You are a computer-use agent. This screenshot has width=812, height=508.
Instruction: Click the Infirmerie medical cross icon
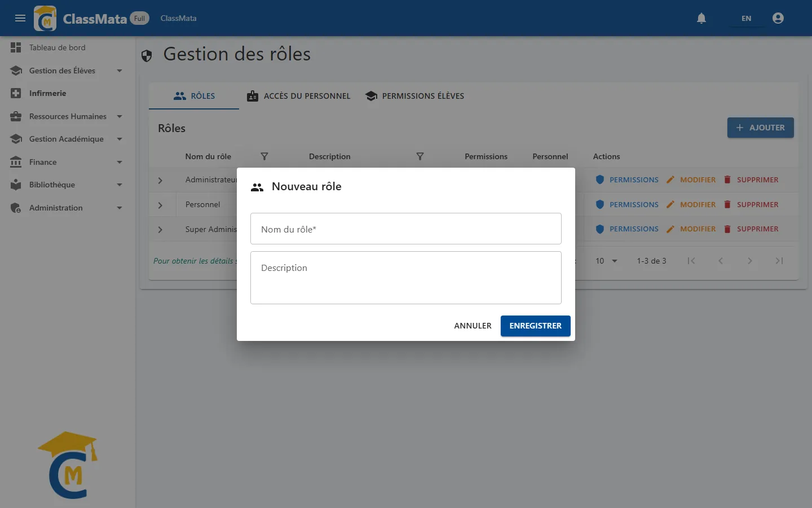pyautogui.click(x=16, y=93)
